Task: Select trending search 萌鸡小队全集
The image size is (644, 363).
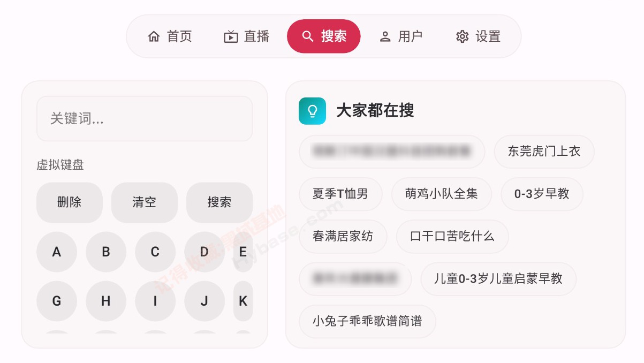Action: (x=442, y=194)
